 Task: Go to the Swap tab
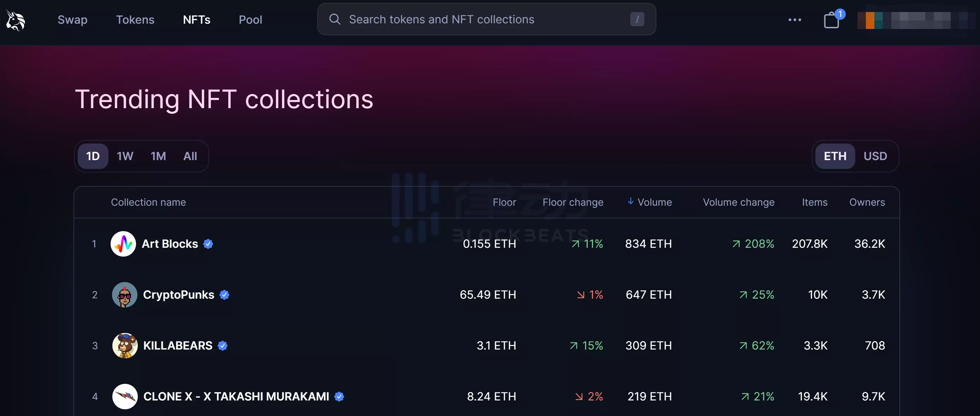point(72,20)
